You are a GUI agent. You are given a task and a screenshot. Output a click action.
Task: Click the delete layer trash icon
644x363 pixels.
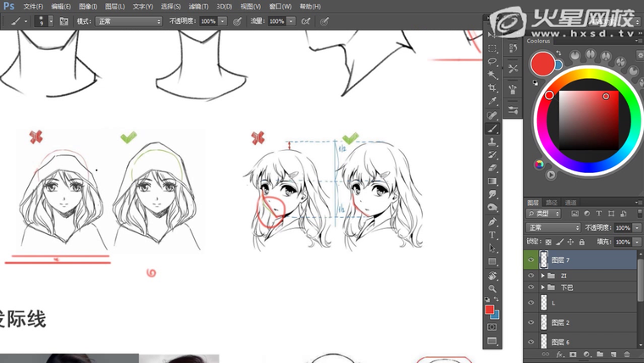(626, 353)
